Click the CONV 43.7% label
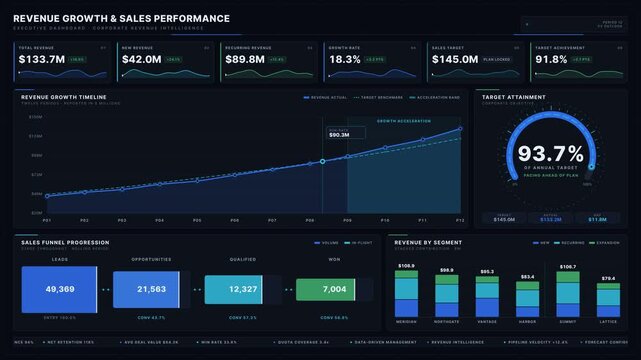The image size is (641, 360). (151, 318)
